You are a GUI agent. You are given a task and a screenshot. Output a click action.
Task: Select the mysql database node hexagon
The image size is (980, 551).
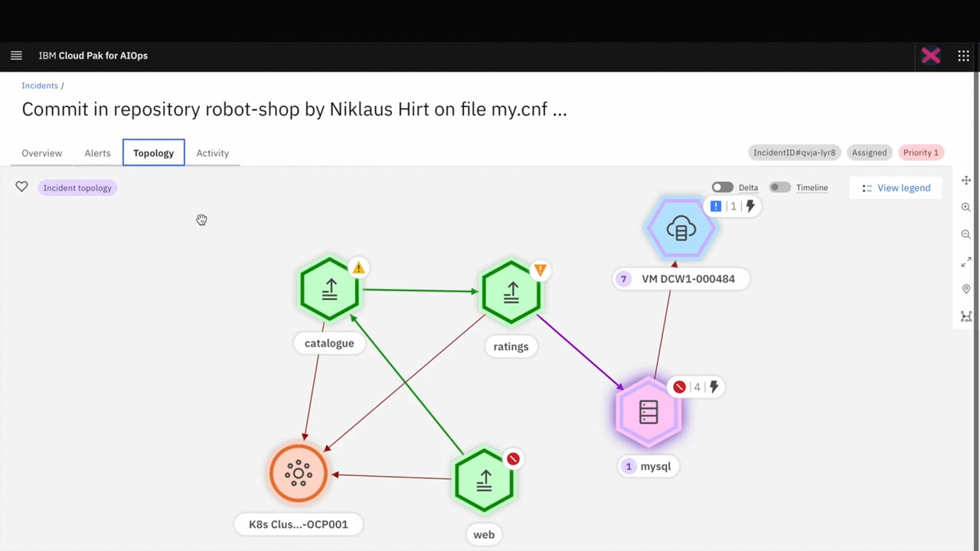coord(648,412)
